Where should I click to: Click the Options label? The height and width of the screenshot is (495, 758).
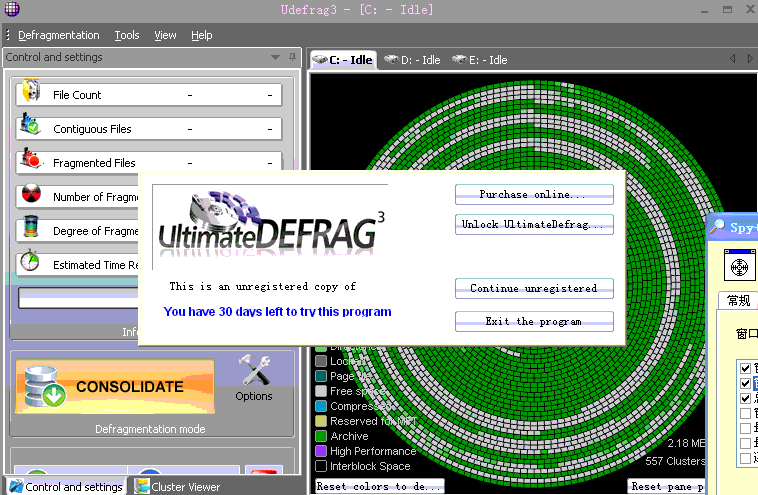coord(254,396)
